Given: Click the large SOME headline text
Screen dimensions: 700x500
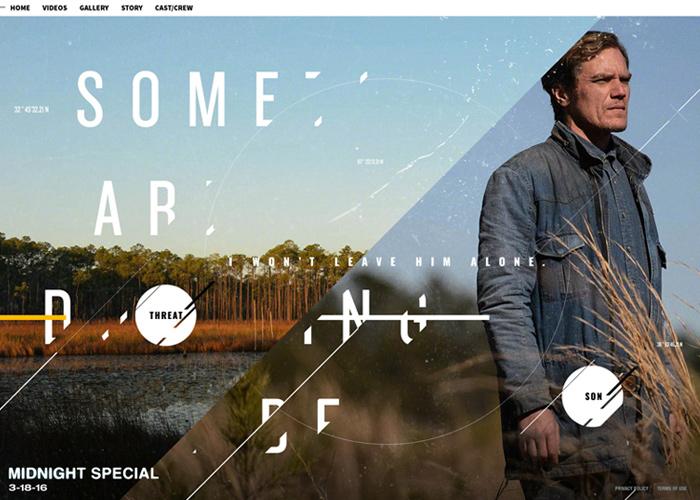Looking at the screenshot, I should point(179,99).
